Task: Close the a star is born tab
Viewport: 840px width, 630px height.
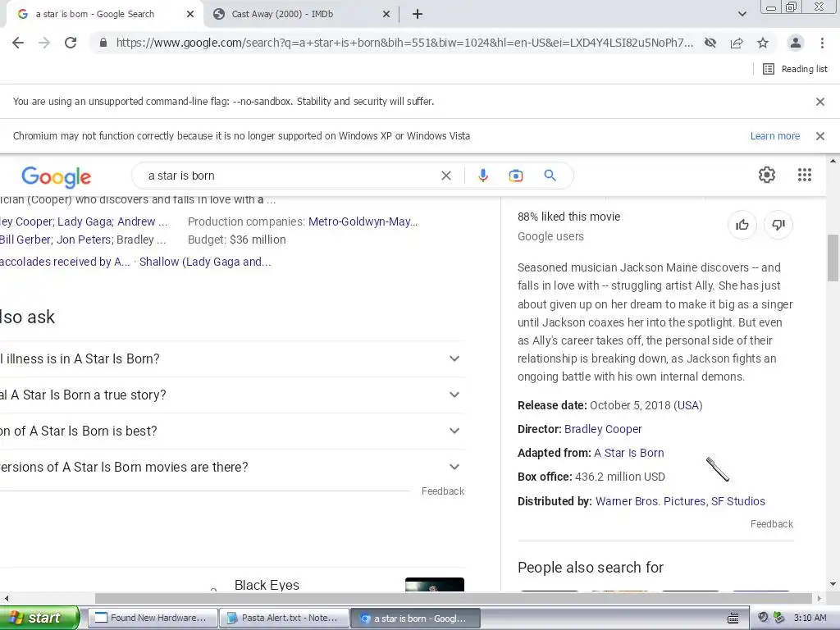Action: tap(190, 15)
